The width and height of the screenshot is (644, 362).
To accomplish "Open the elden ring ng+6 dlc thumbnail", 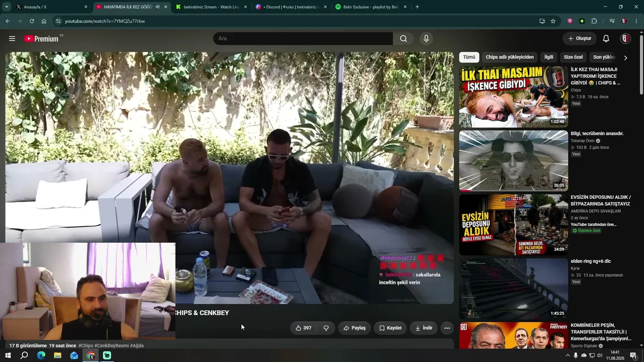I will [x=513, y=288].
